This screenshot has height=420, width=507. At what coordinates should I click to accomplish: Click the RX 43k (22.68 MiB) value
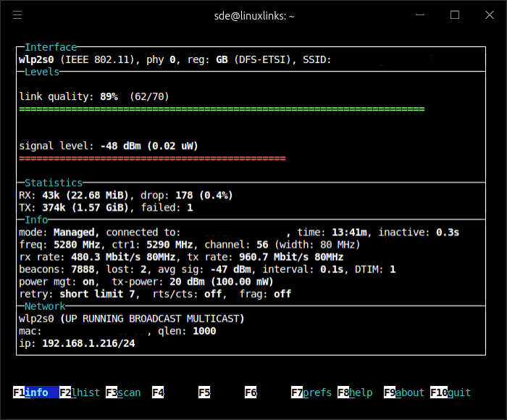point(85,196)
